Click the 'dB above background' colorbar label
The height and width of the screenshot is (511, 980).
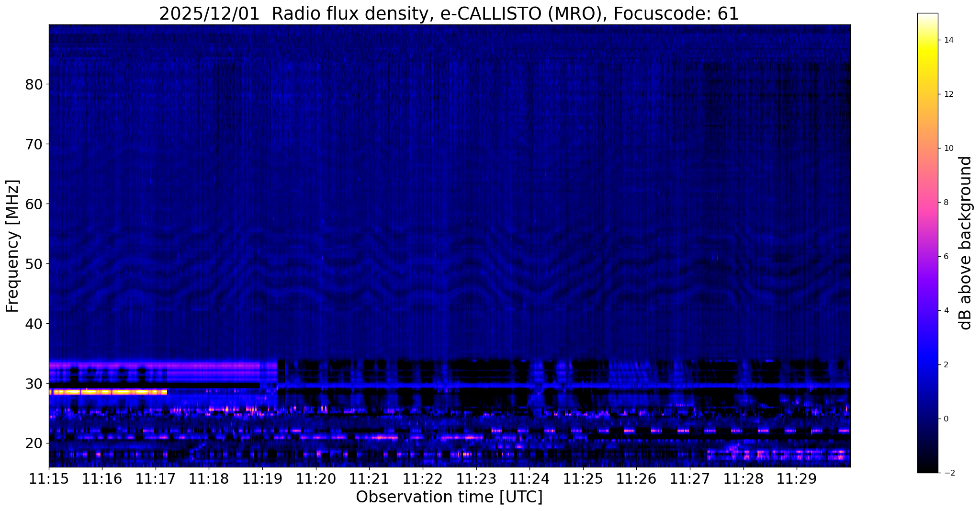pyautogui.click(x=966, y=243)
